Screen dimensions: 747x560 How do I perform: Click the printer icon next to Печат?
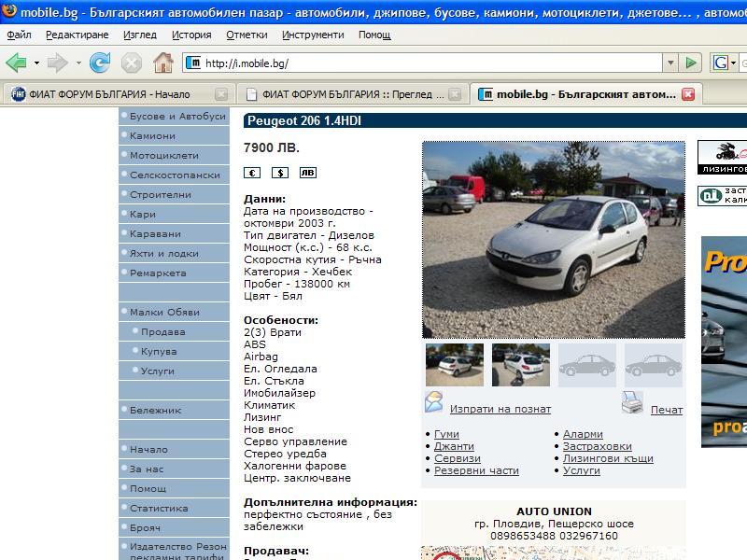coord(632,403)
